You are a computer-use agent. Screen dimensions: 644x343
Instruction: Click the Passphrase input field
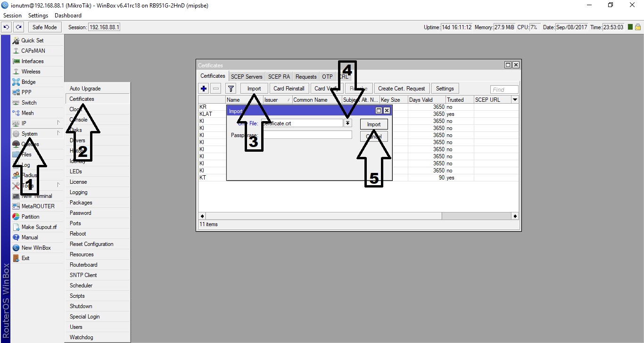coord(306,135)
